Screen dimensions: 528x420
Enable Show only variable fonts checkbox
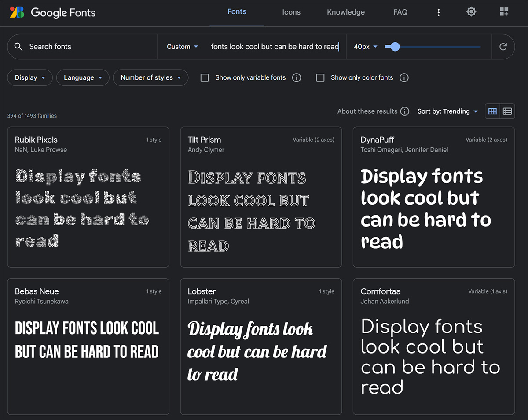[205, 78]
